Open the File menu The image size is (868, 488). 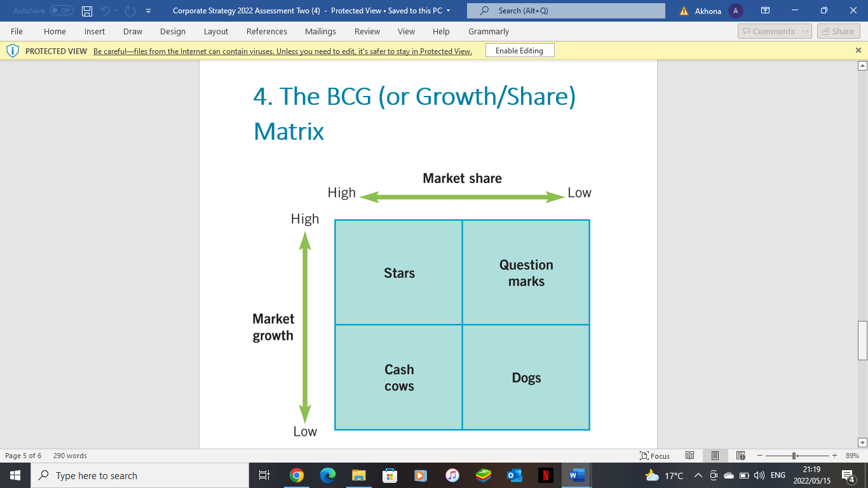[17, 31]
